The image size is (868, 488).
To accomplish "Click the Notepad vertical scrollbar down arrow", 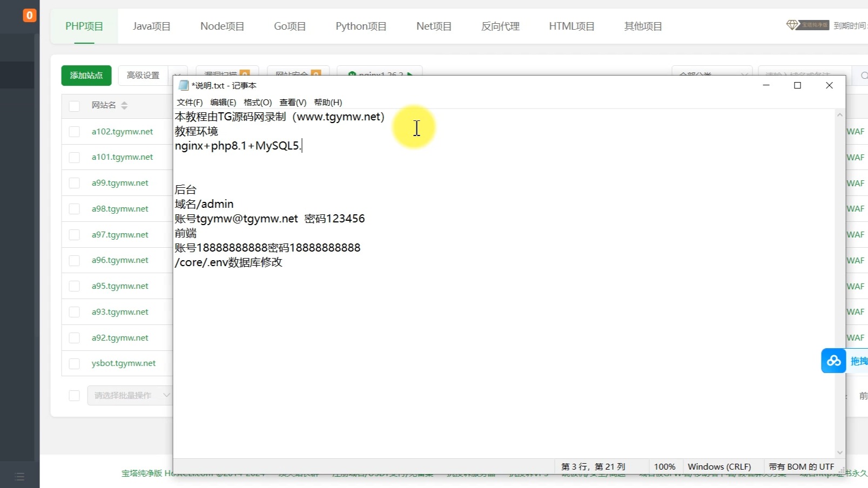I will tap(839, 452).
